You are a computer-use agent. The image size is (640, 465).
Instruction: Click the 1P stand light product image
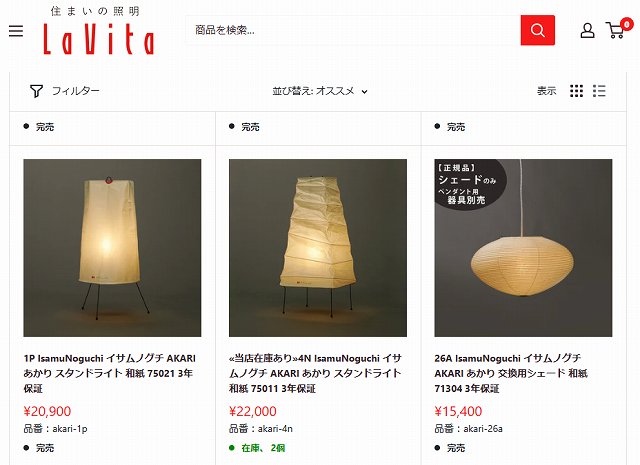(112, 248)
